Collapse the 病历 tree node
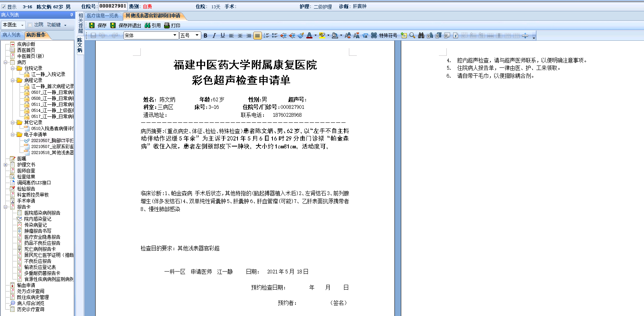The height and width of the screenshot is (316, 644). (x=6, y=62)
